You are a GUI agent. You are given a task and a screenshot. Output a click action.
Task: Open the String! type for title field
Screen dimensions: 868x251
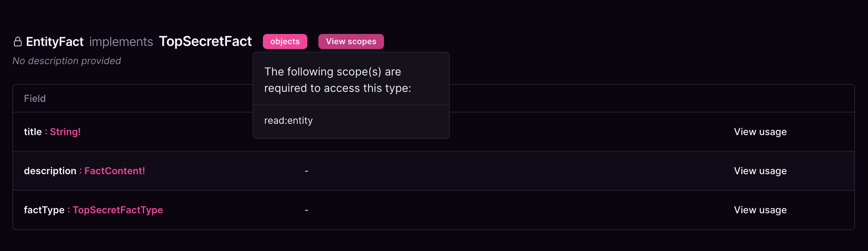pos(65,132)
